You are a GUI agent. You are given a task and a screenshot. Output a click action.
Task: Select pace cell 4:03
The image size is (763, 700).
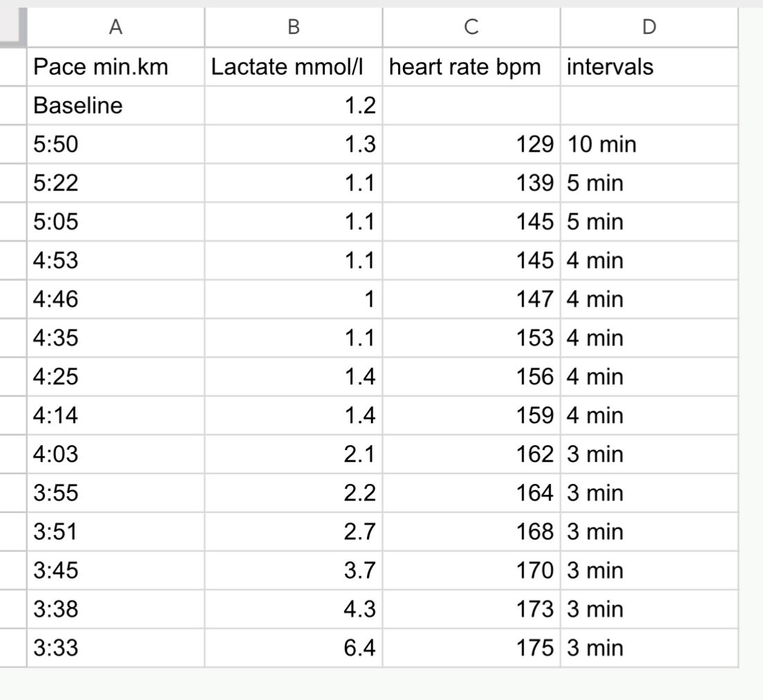(x=116, y=454)
